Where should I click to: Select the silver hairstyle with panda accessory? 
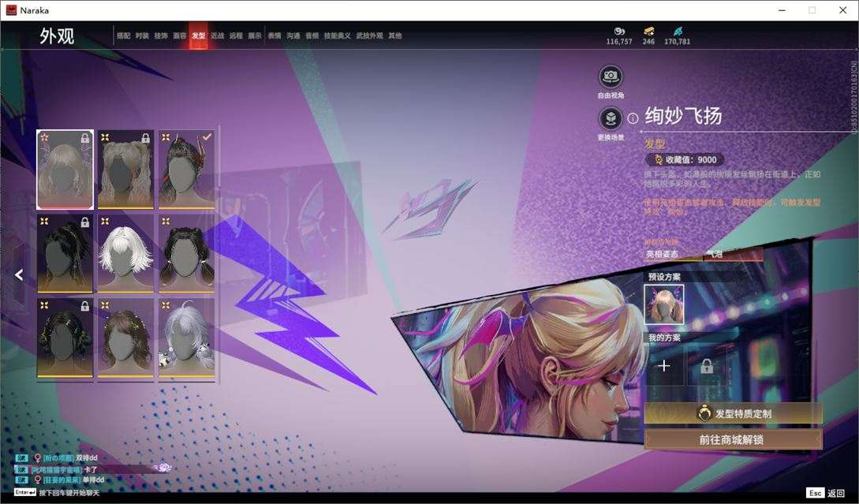(186, 338)
